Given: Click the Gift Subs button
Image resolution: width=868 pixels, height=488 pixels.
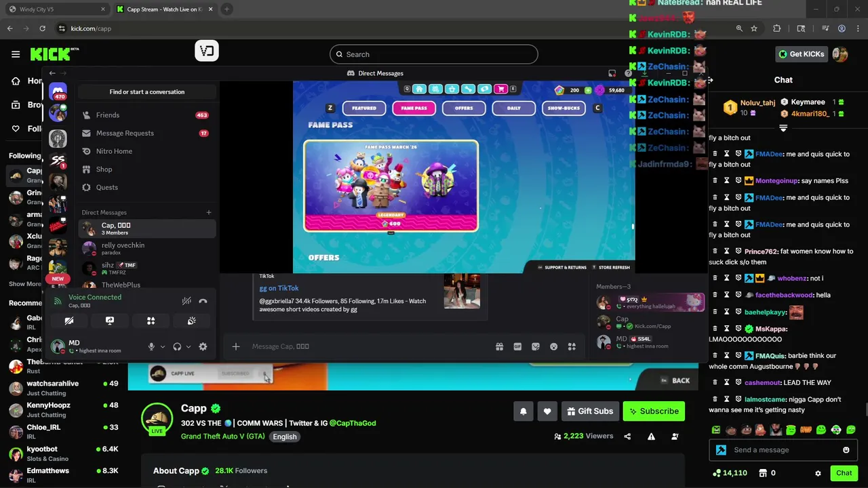Looking at the screenshot, I should click(590, 411).
